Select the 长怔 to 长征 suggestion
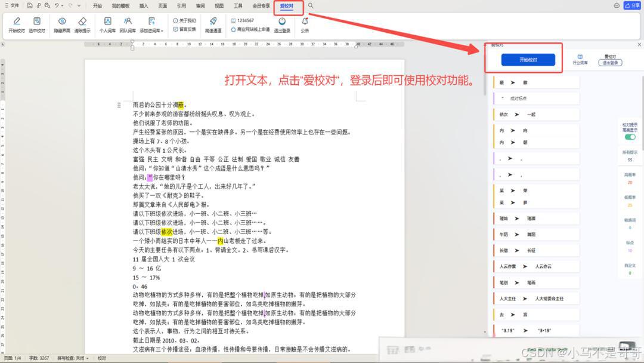The width and height of the screenshot is (644, 363). 537,250
